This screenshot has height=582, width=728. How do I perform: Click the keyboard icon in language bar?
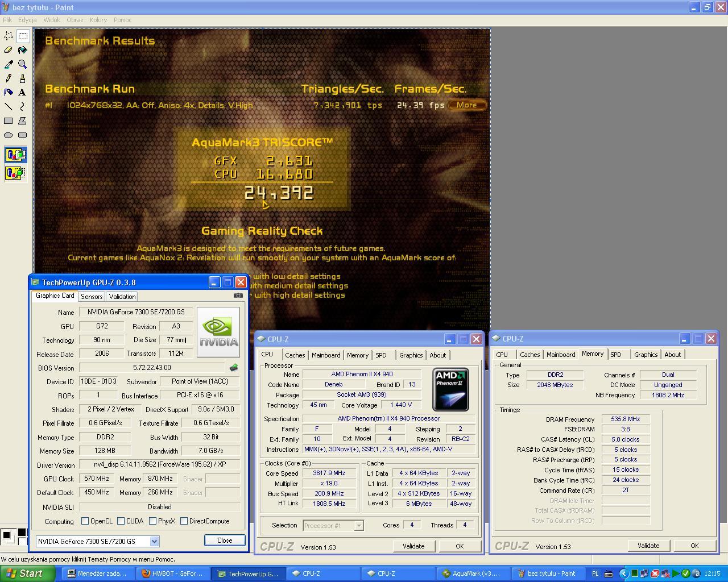(x=609, y=573)
